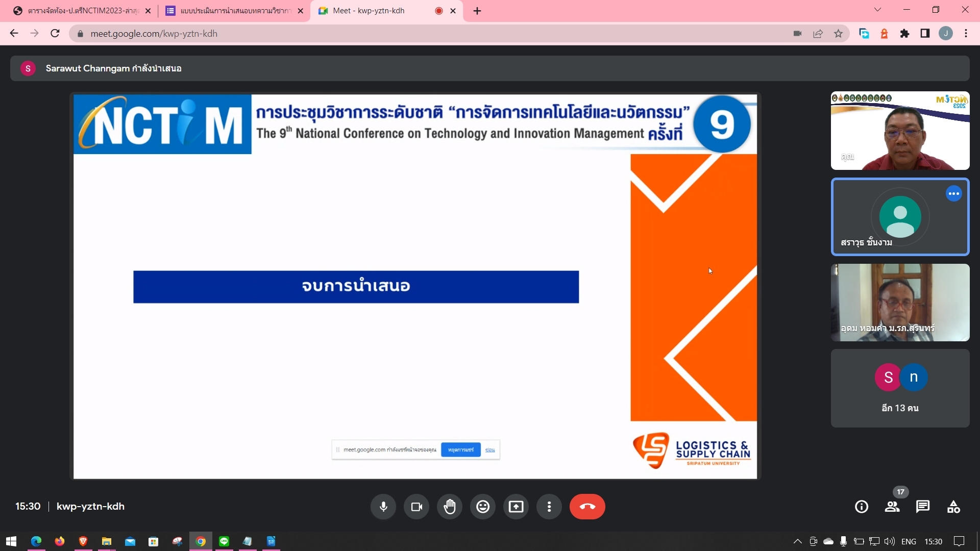The height and width of the screenshot is (551, 980).
Task: Open more options three-dot menu in Meet
Action: coord(549,507)
